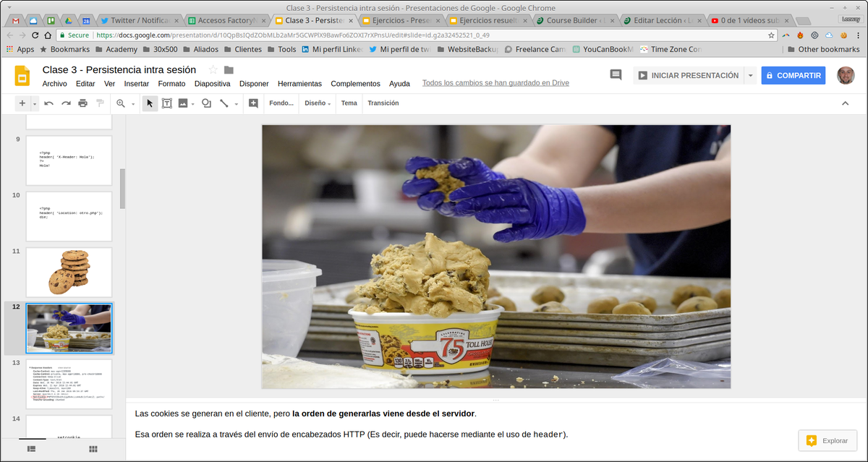Image resolution: width=868 pixels, height=462 pixels.
Task: Click the COMPARTIR share button
Action: point(793,75)
